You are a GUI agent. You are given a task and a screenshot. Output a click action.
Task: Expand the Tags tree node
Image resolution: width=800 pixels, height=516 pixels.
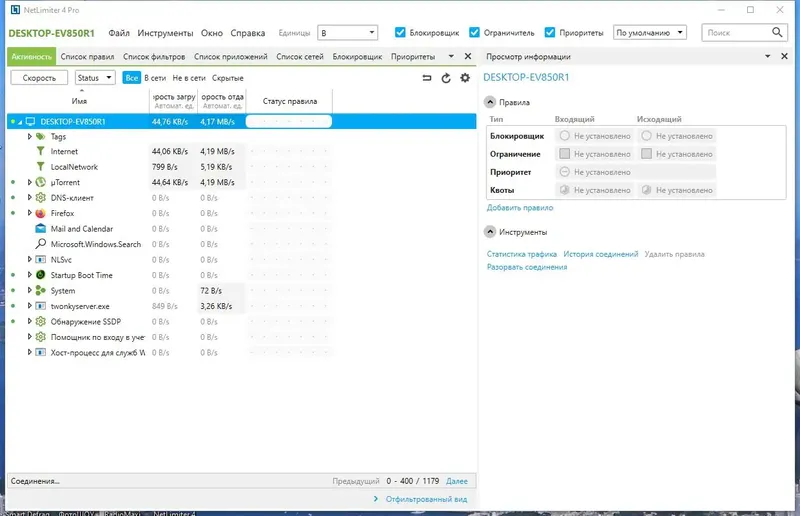29,136
